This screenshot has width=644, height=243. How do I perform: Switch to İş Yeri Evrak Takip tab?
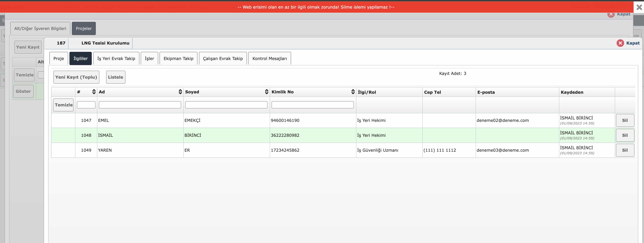coord(116,59)
